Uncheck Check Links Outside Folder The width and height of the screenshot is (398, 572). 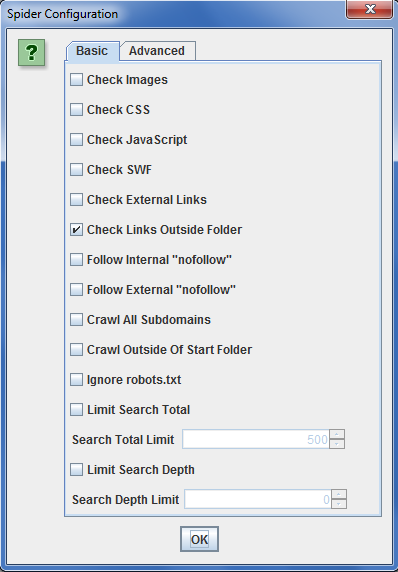tap(76, 229)
